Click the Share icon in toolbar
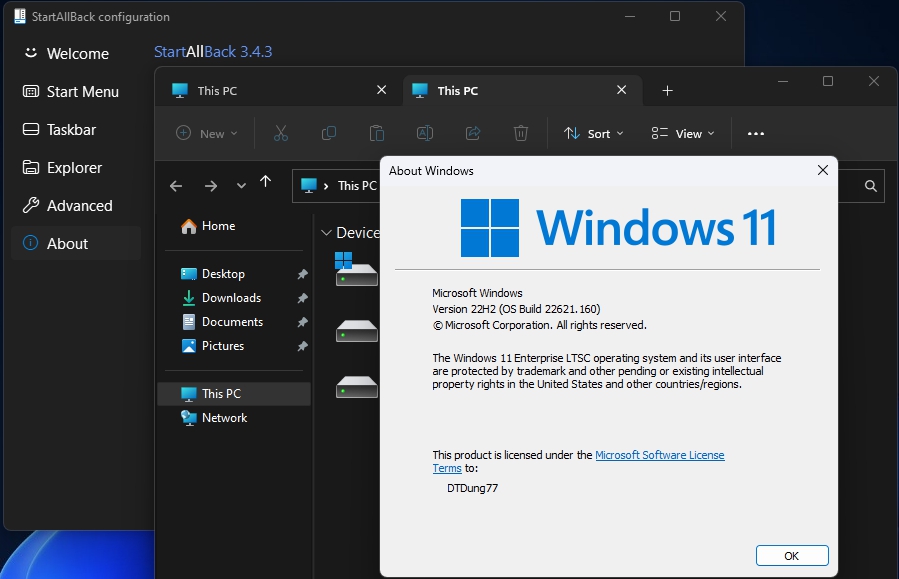This screenshot has width=899, height=579. (x=473, y=134)
